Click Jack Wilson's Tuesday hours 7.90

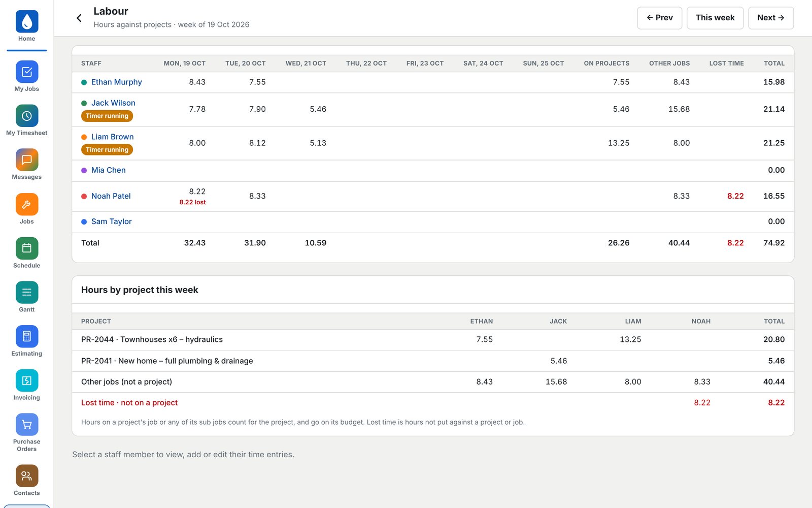(257, 109)
